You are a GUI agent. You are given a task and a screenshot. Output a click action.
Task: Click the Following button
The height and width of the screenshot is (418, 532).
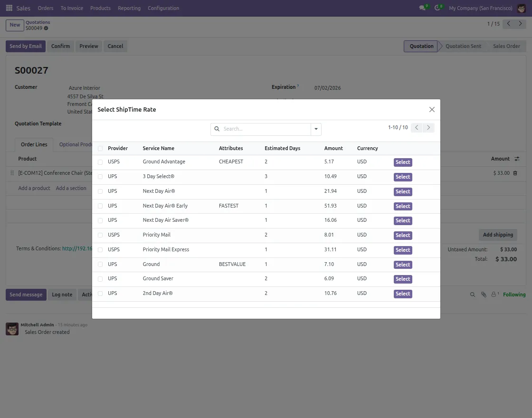pyautogui.click(x=514, y=294)
